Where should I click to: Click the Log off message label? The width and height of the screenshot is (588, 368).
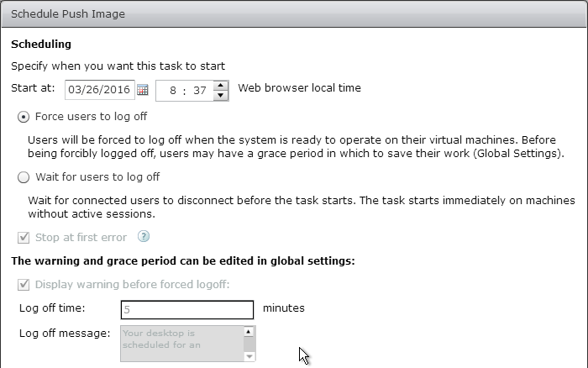(x=65, y=334)
